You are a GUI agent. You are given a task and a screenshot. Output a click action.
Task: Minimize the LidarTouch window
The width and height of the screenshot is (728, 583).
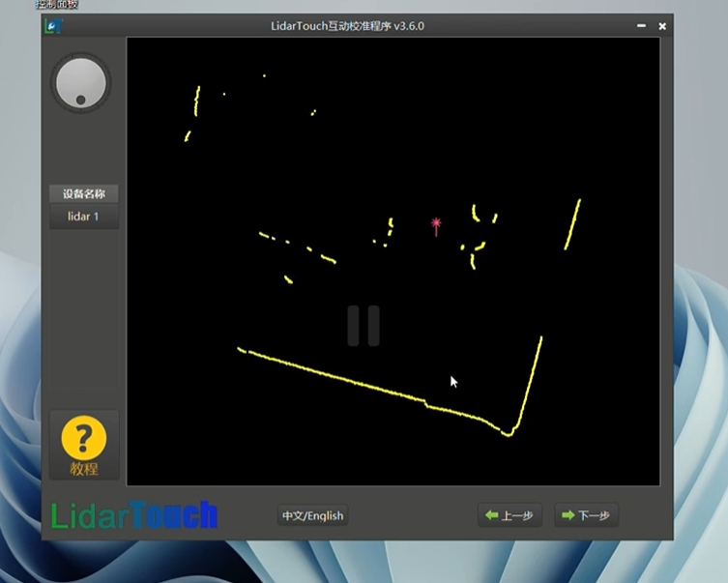point(641,26)
